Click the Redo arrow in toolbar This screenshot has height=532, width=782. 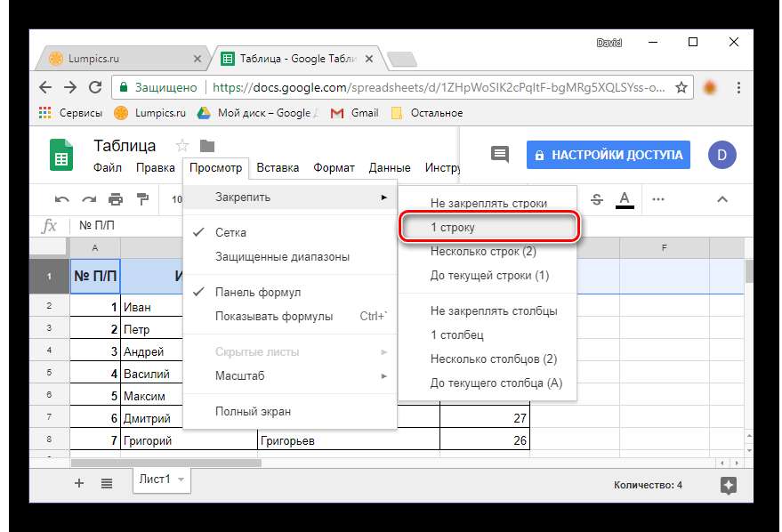pos(89,199)
